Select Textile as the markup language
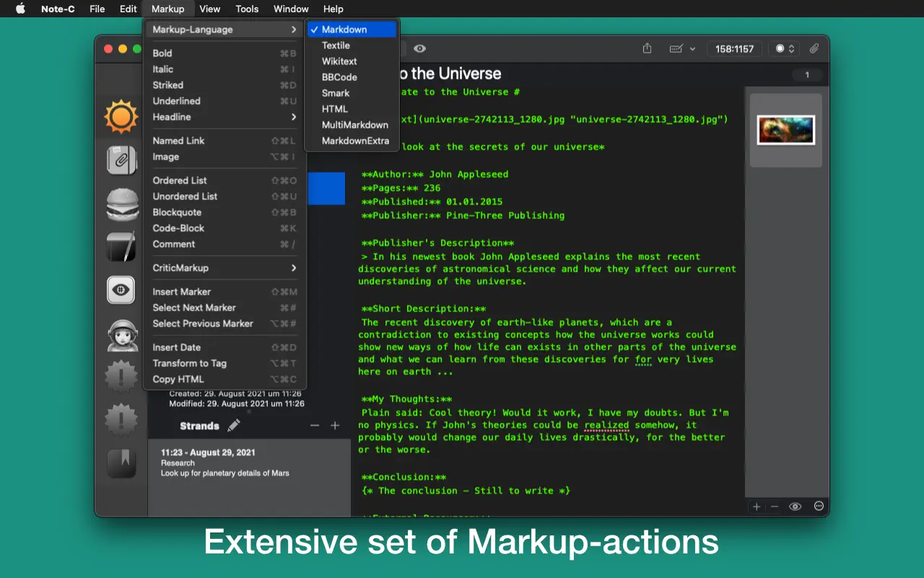 [336, 46]
